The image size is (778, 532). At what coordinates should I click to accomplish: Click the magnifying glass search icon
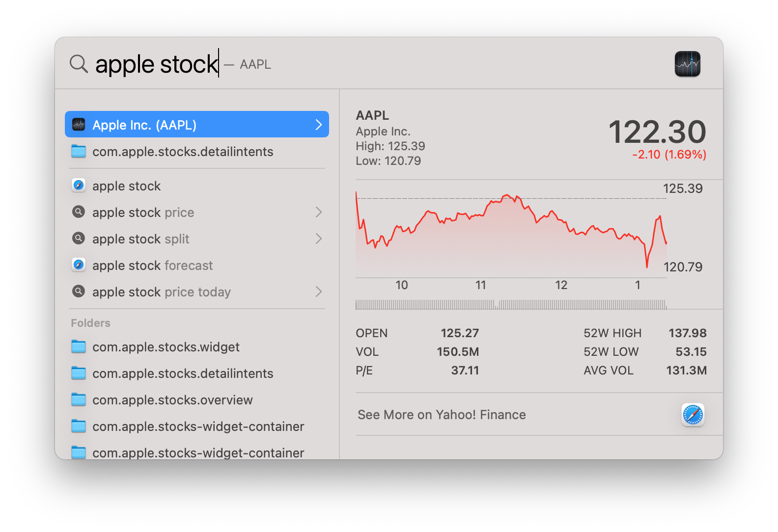tap(79, 64)
